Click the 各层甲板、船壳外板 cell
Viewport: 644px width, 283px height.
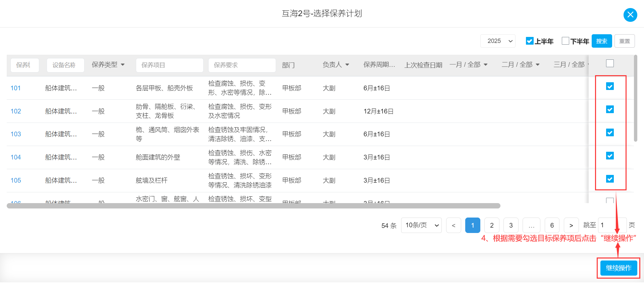pos(164,88)
